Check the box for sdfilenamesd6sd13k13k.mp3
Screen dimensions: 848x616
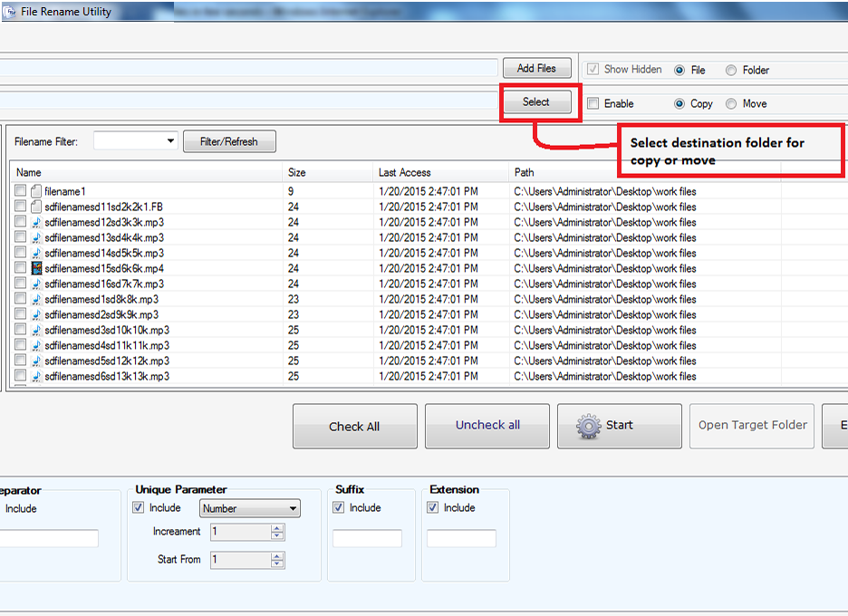pyautogui.click(x=21, y=375)
